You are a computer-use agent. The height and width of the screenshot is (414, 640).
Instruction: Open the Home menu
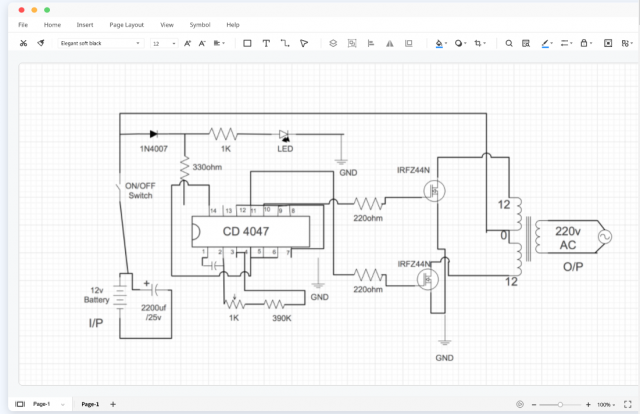tap(52, 24)
